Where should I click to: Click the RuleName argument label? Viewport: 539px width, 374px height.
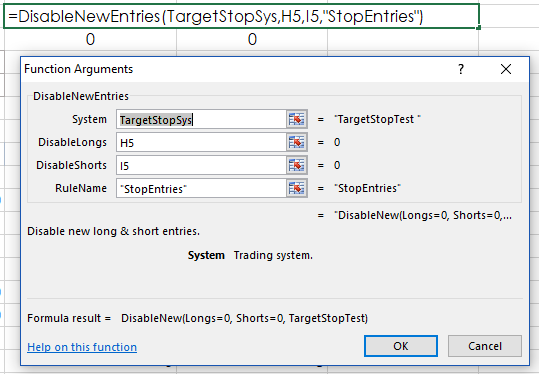[x=81, y=188]
